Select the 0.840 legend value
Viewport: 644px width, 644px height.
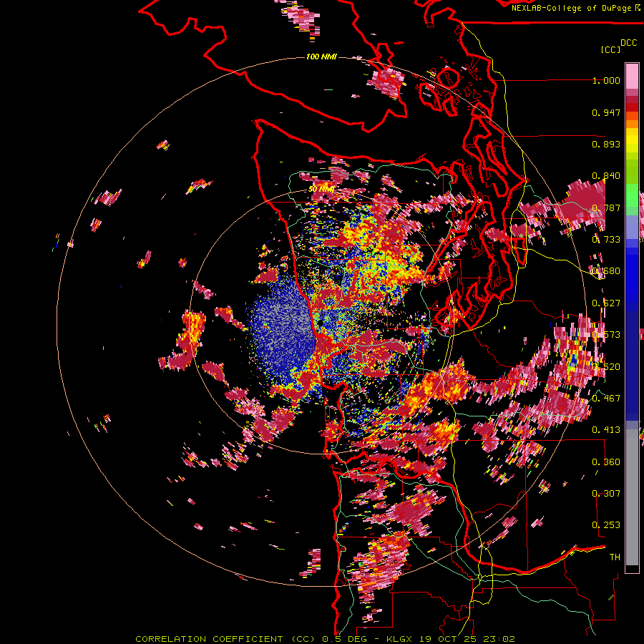point(606,176)
